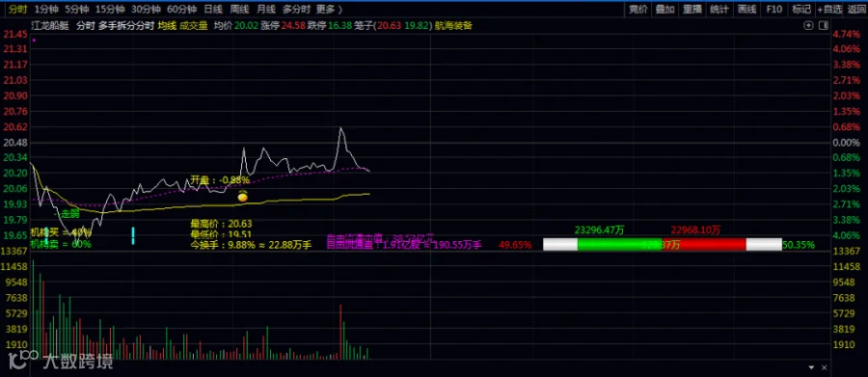
Task: Open 多分时 multi-day view option
Action: 296,9
